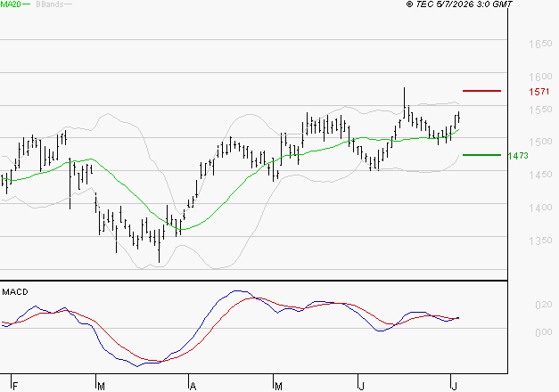Click the red 1571 price label
The width and height of the screenshot is (559, 392).
pyautogui.click(x=539, y=92)
